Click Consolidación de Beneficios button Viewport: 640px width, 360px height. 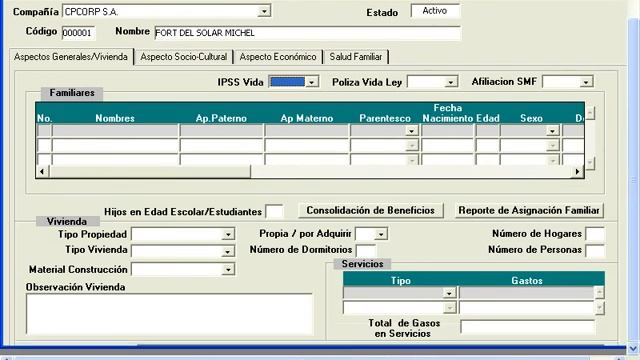click(371, 211)
